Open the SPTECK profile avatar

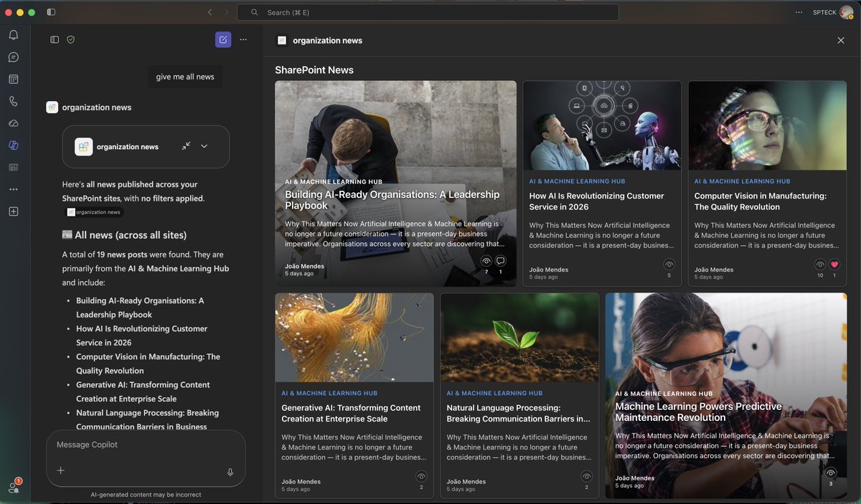[x=846, y=12]
